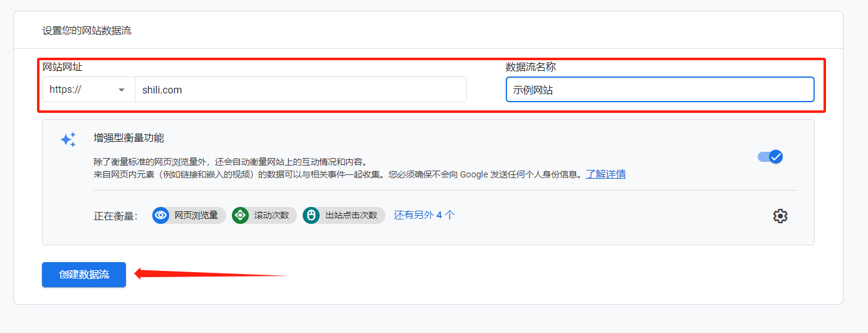Click the 网页浏览量 eye icon
This screenshot has height=333, width=868.
point(161,216)
